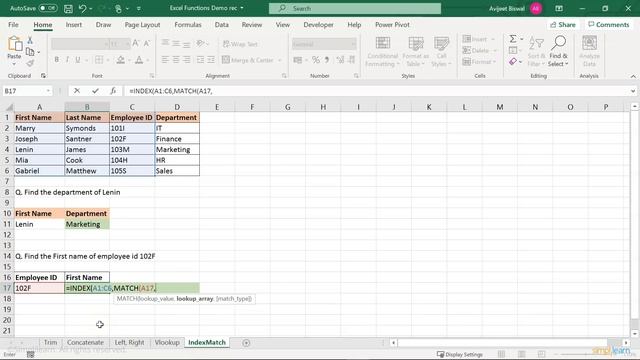The height and width of the screenshot is (360, 640).
Task: Click the Font Color A icon
Action: [139, 60]
